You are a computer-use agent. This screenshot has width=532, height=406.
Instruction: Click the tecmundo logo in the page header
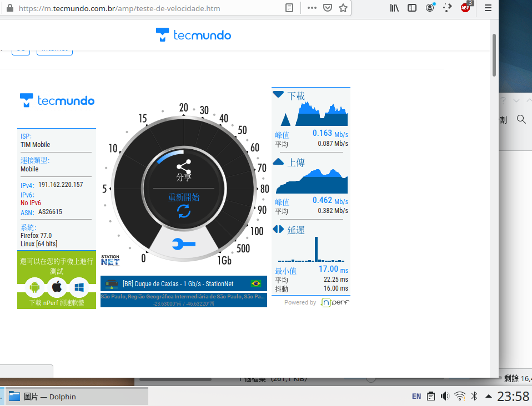(193, 35)
